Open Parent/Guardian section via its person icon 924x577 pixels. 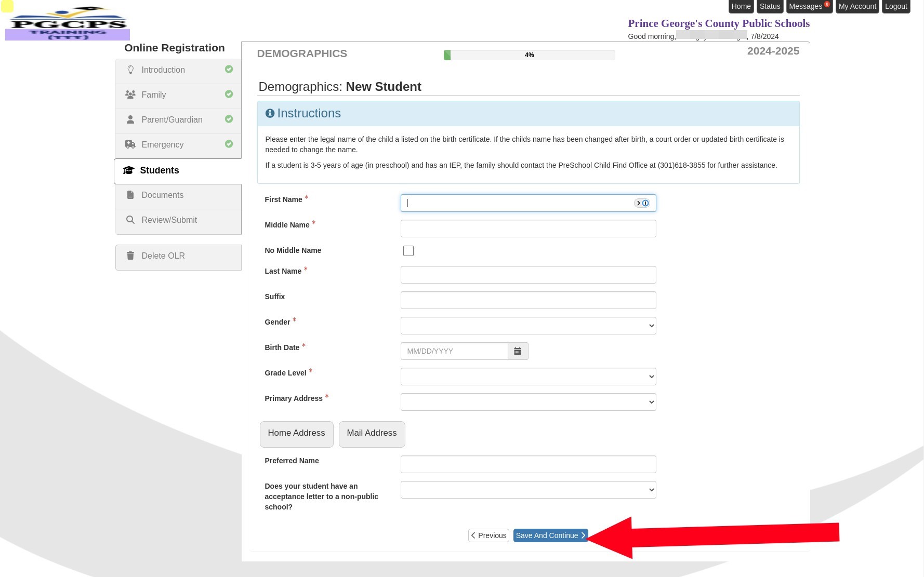tap(130, 119)
